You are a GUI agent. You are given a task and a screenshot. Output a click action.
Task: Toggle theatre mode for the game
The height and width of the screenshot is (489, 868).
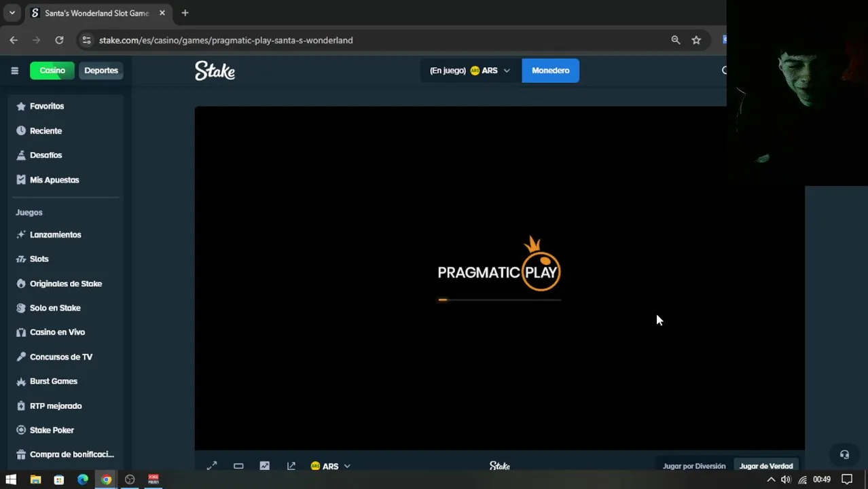(x=238, y=466)
